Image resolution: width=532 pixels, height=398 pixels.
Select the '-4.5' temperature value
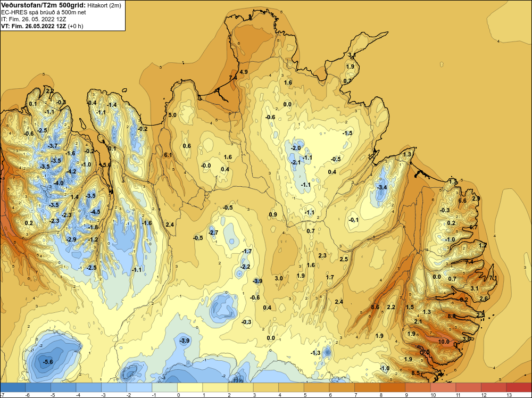pos(95,212)
